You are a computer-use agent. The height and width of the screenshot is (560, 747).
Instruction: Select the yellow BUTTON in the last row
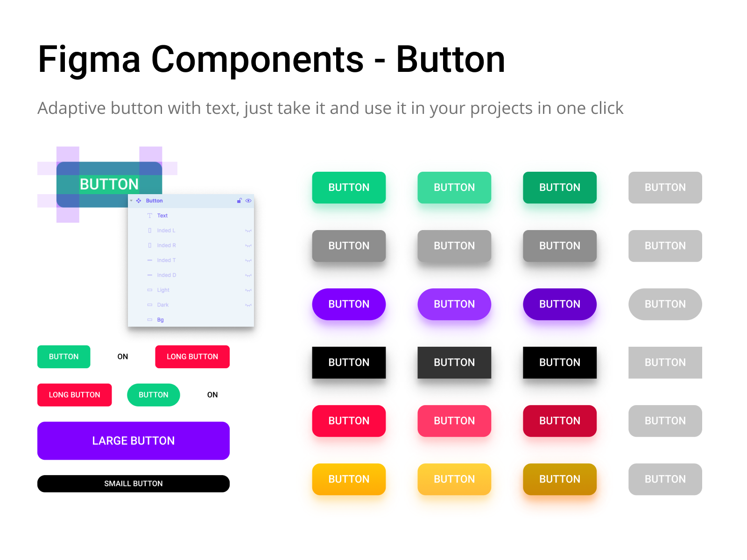coord(349,479)
